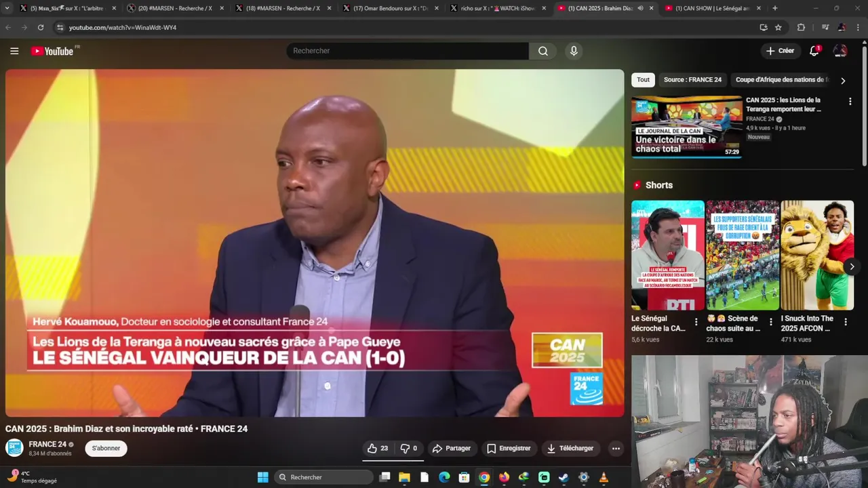
Task: Open Steam from the taskbar
Action: pos(564,477)
